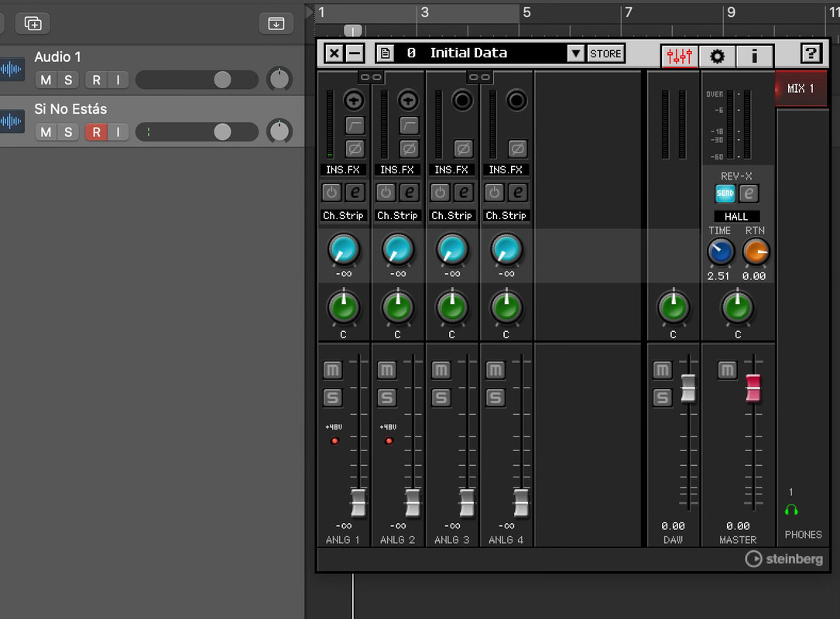Open the Ch.Strip effect selector on ANLG 1
840x619 pixels.
[343, 215]
